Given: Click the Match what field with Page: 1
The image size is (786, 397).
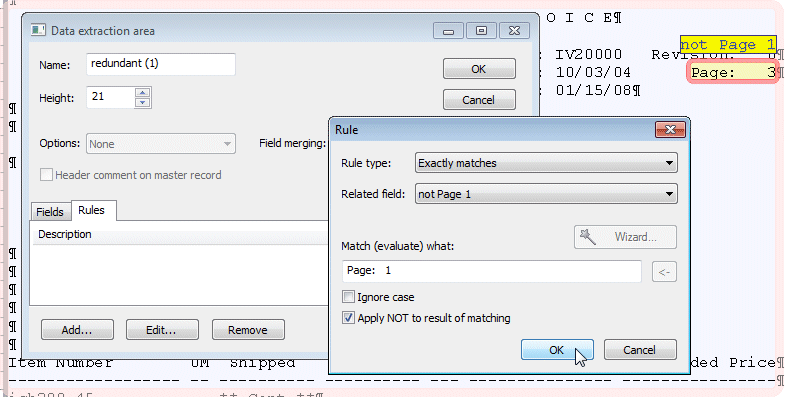Looking at the screenshot, I should click(492, 271).
